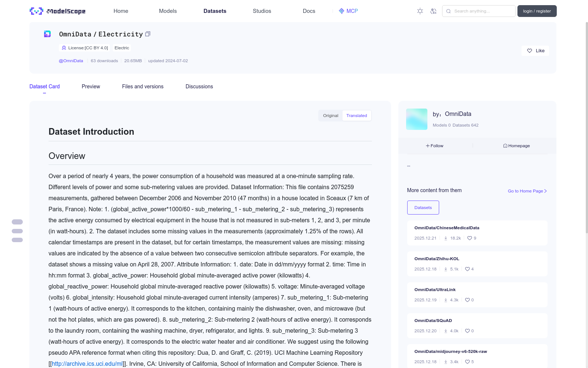588x368 pixels.
Task: Click the Electric tag
Action: coord(122,48)
